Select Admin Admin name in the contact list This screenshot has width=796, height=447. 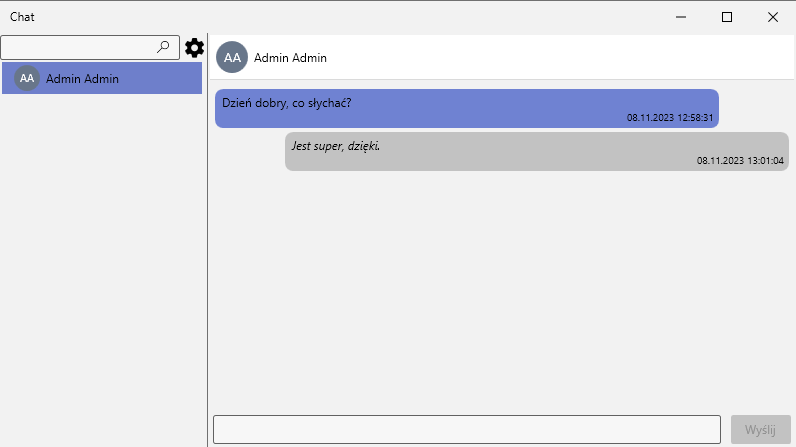tap(83, 78)
